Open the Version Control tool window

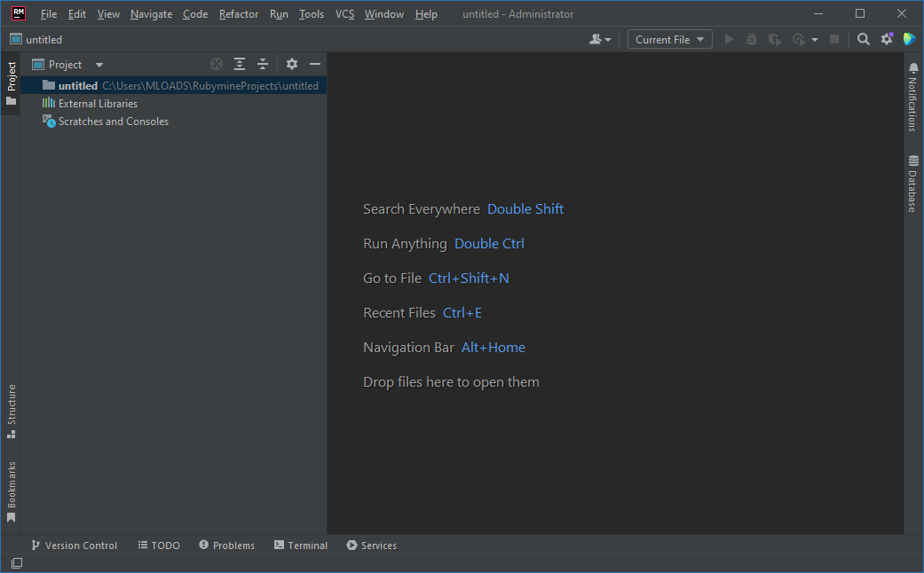click(75, 546)
